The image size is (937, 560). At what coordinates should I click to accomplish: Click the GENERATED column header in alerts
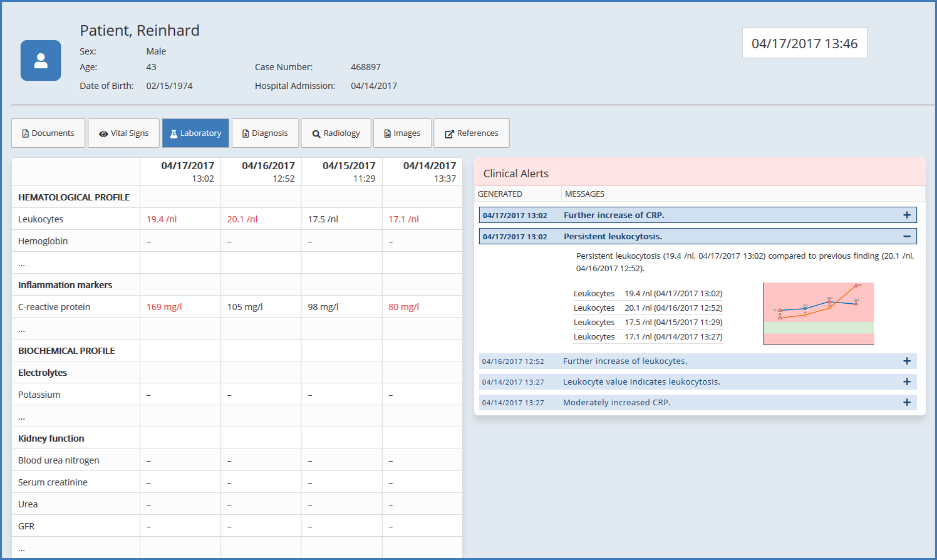[x=500, y=194]
